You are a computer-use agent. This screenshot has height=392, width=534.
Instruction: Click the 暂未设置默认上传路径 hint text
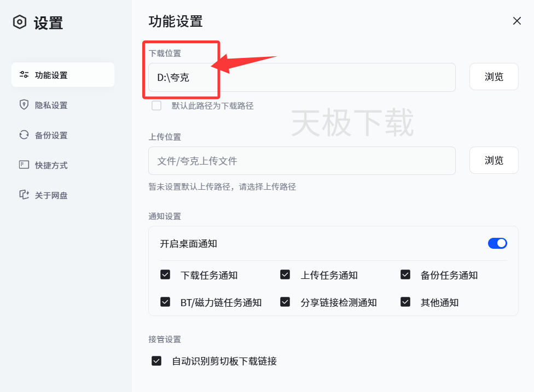(222, 187)
